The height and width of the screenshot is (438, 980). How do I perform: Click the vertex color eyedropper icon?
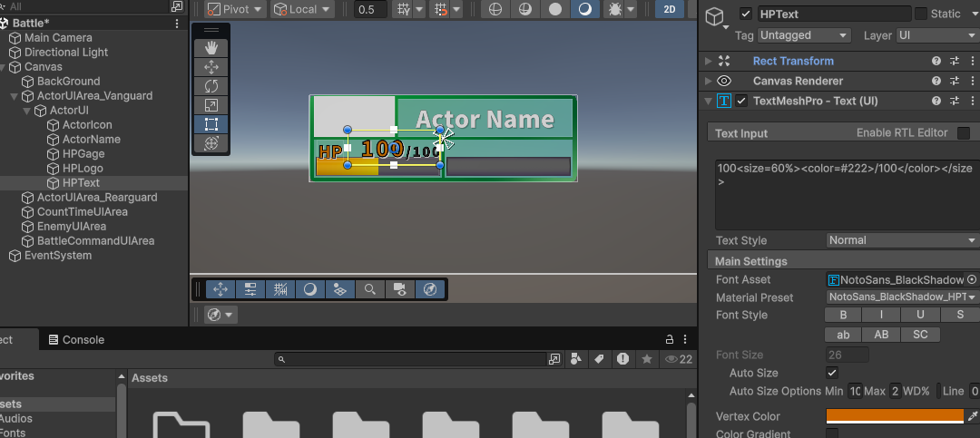pos(973,416)
